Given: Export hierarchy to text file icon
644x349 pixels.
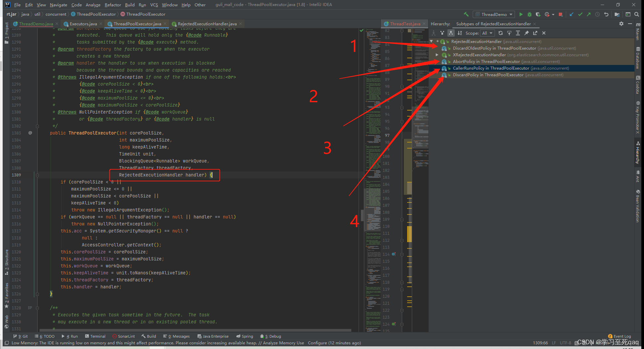Looking at the screenshot, I should (535, 33).
